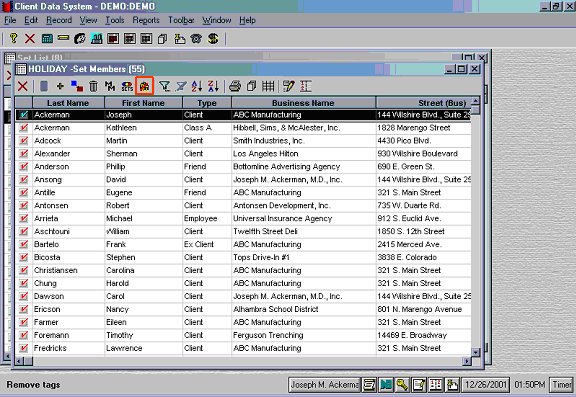Click the pushpin tray icon in main toolbar
The image size is (576, 397).
(180, 38)
